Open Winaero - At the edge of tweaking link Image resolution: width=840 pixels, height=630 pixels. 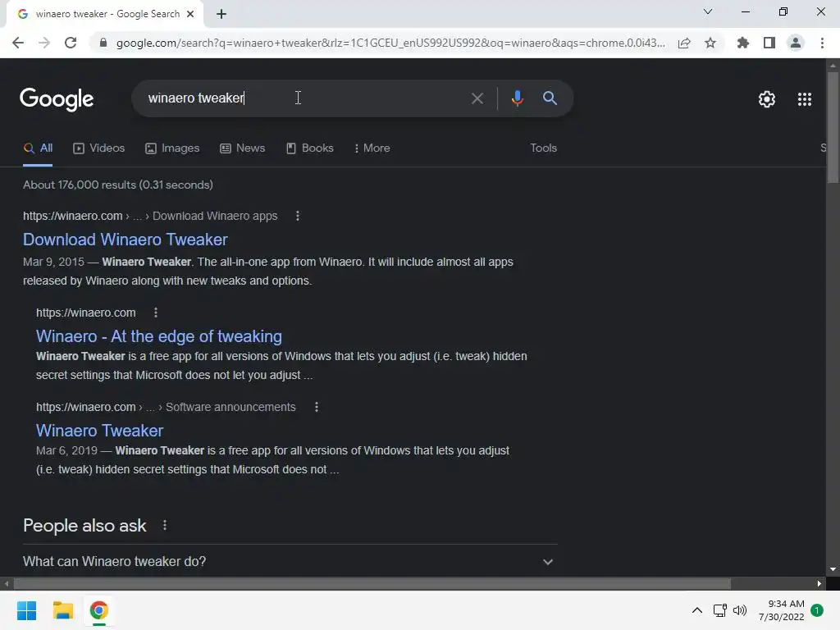tap(159, 336)
